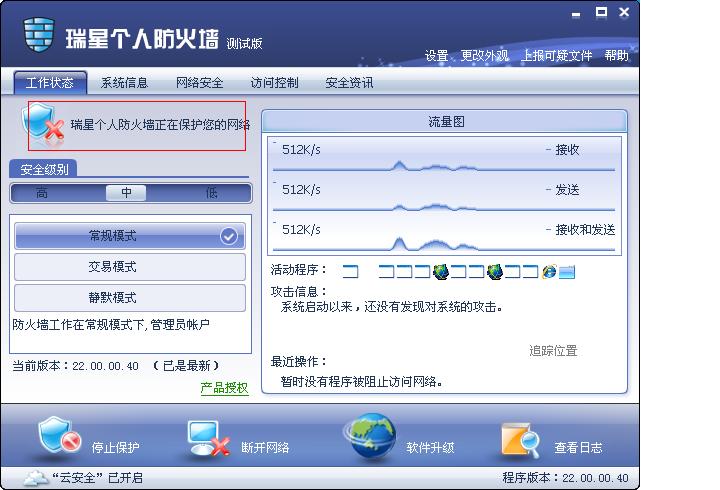Click the 瑞星个人防火墙 title text
720x490 pixels.
coord(141,39)
